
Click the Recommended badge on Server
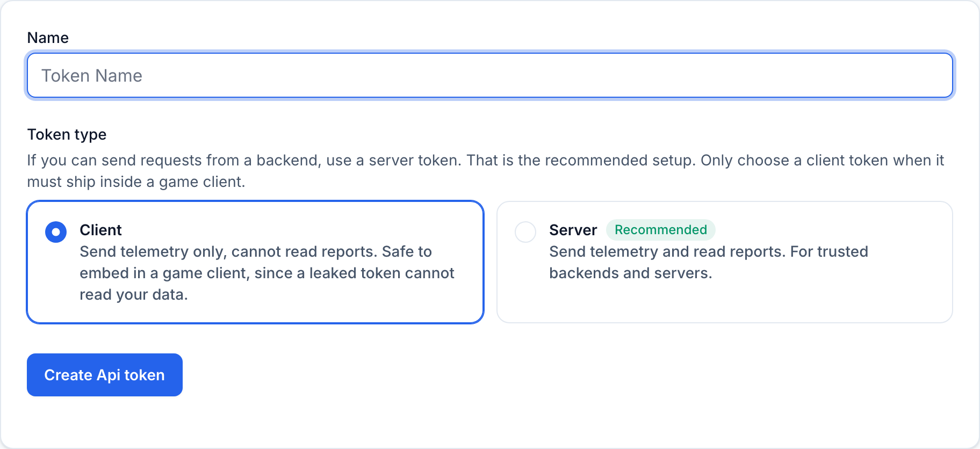point(661,230)
